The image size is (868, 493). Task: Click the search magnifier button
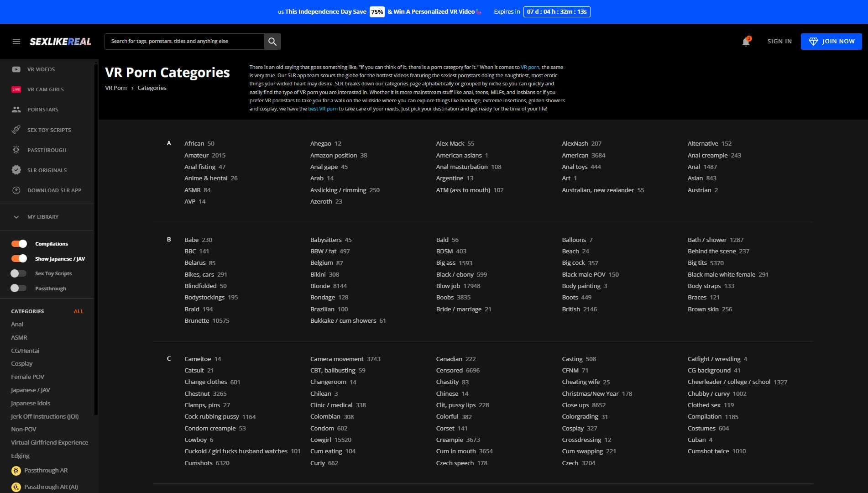[x=272, y=42]
